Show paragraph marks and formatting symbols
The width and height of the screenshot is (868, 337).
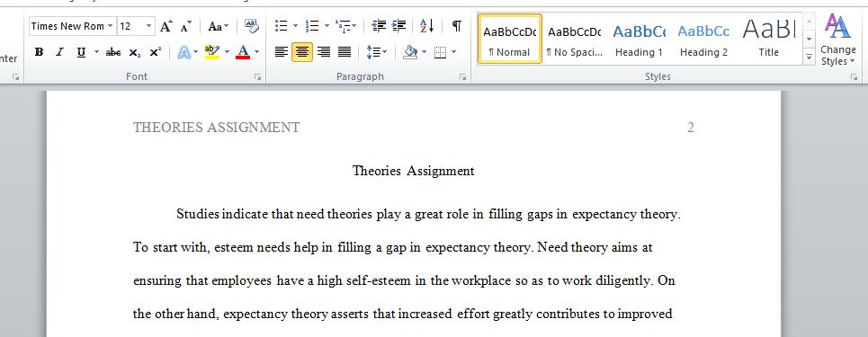(x=457, y=25)
